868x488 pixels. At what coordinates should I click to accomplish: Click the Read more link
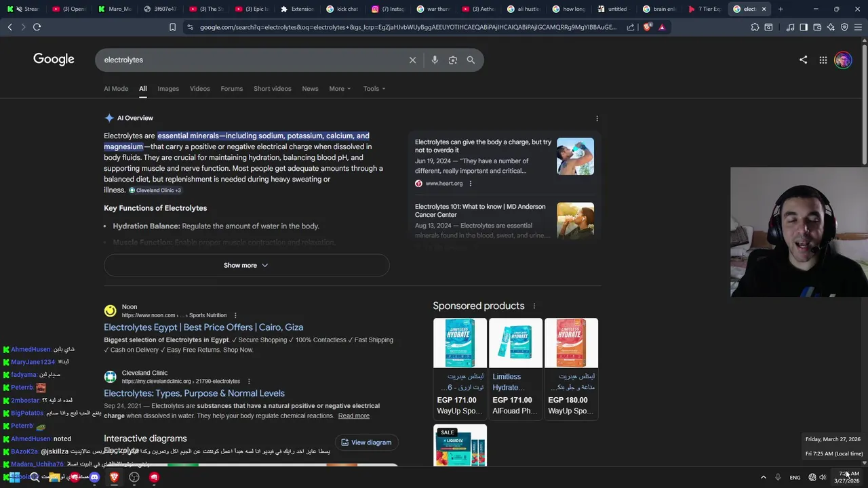pyautogui.click(x=353, y=416)
